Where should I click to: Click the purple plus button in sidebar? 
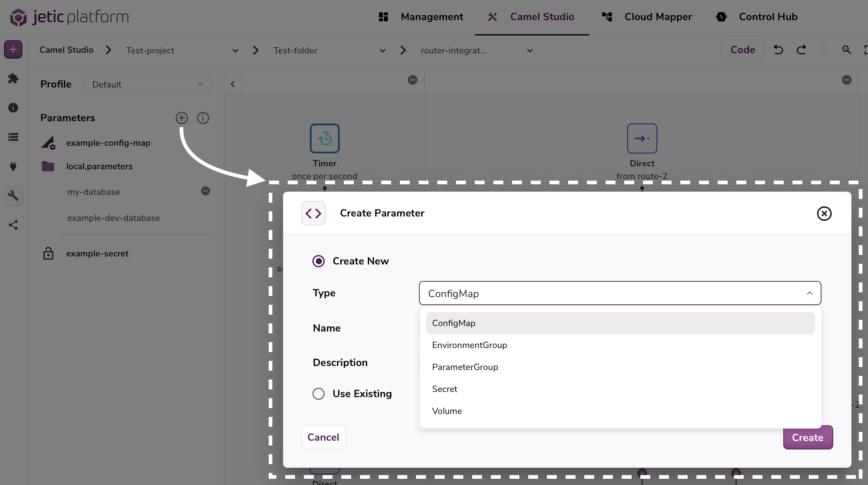click(x=13, y=50)
